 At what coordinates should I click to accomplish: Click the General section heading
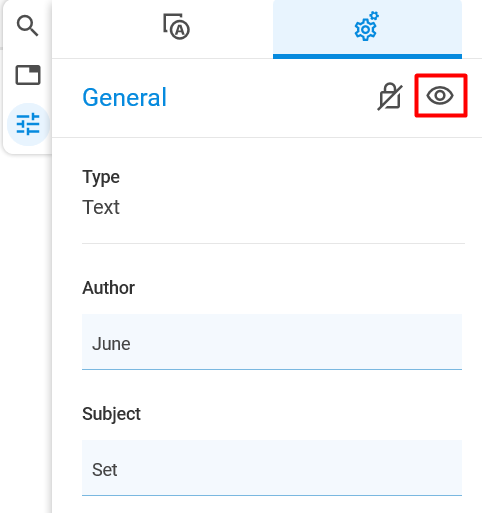point(124,97)
